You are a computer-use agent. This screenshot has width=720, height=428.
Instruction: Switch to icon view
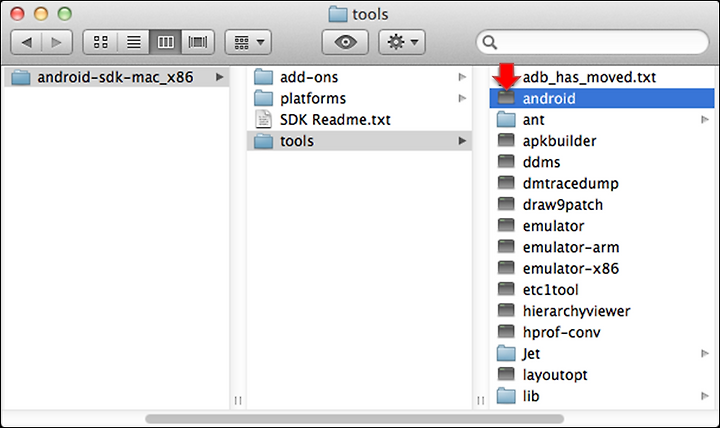[x=101, y=42]
